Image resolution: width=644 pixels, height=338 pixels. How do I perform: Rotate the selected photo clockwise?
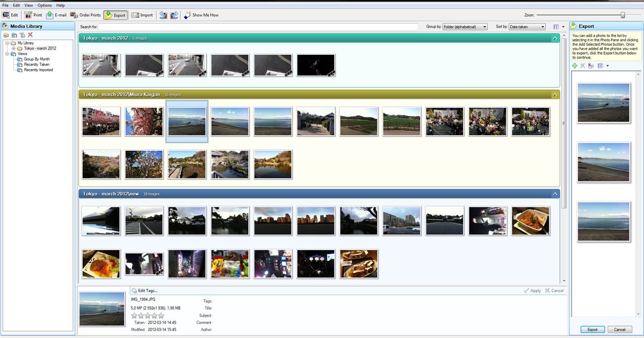[173, 15]
